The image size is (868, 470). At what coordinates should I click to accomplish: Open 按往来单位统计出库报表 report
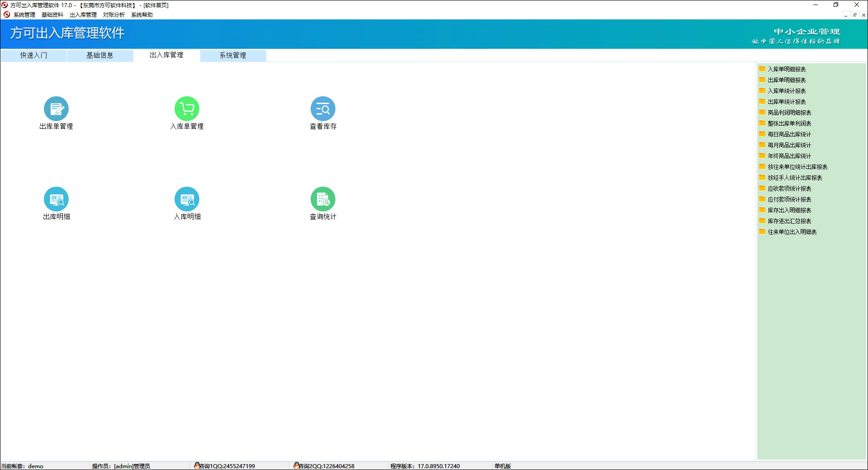coord(797,167)
